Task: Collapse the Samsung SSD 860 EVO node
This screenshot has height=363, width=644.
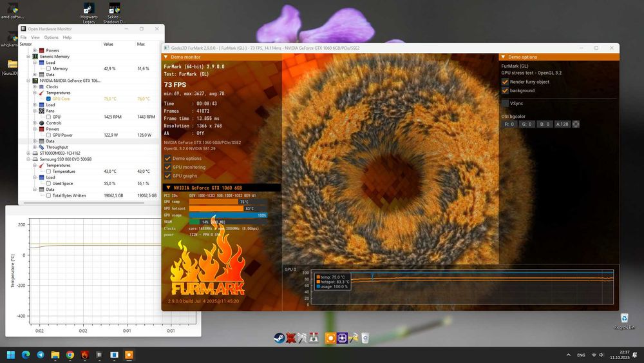Action: pos(28,159)
